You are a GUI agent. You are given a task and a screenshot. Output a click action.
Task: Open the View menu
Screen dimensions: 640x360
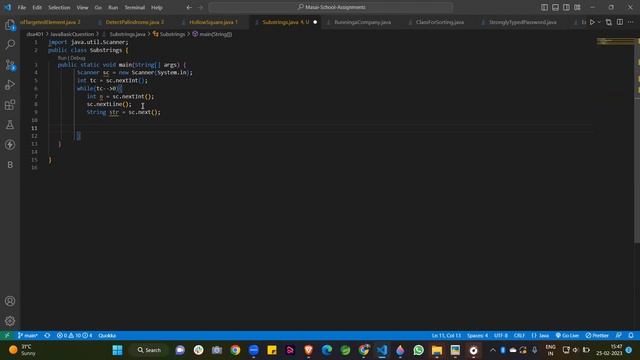pos(82,7)
